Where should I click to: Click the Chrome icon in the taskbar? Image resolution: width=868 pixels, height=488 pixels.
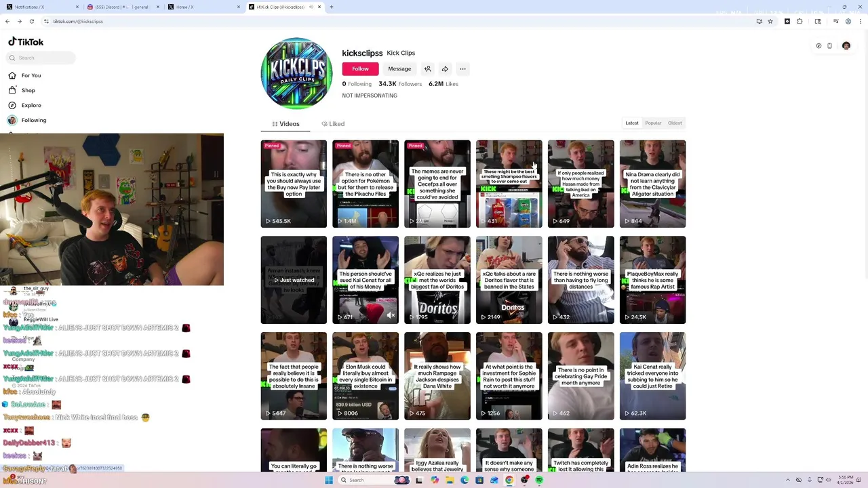(x=509, y=480)
